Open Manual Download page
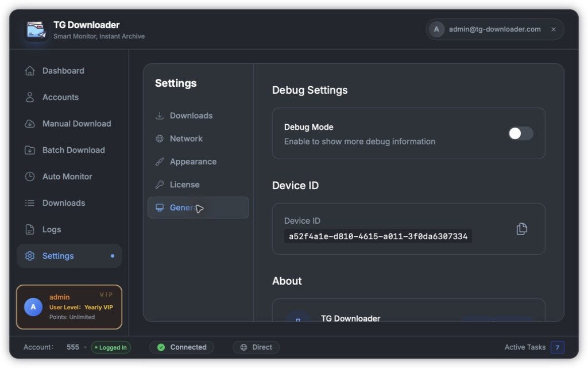Screen dimensions: 588x368 [x=69, y=124]
